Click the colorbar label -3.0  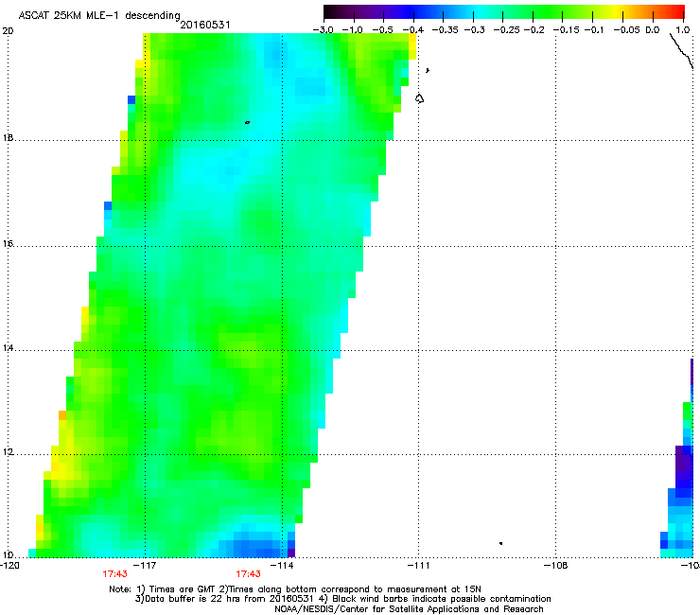click(x=324, y=30)
